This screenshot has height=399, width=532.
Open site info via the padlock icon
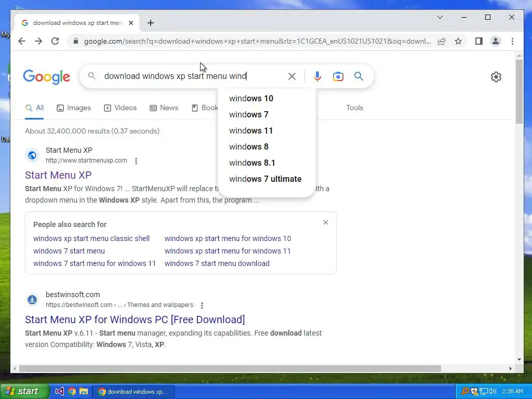[x=76, y=42]
